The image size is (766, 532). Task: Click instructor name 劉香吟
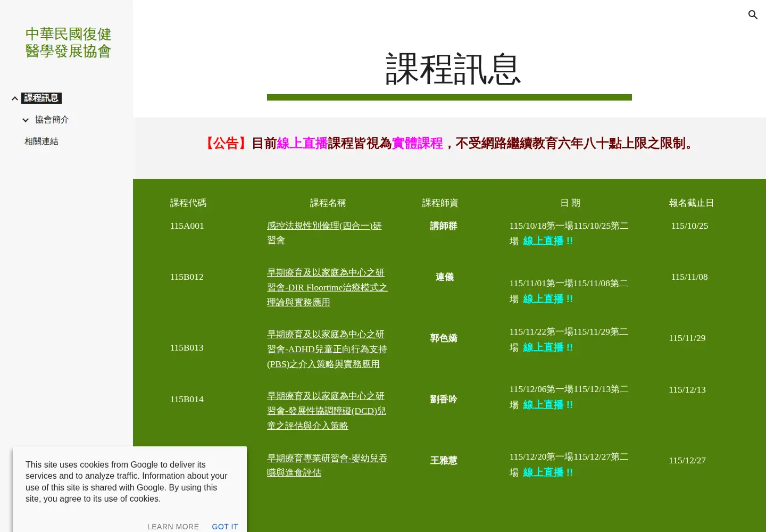coord(444,399)
